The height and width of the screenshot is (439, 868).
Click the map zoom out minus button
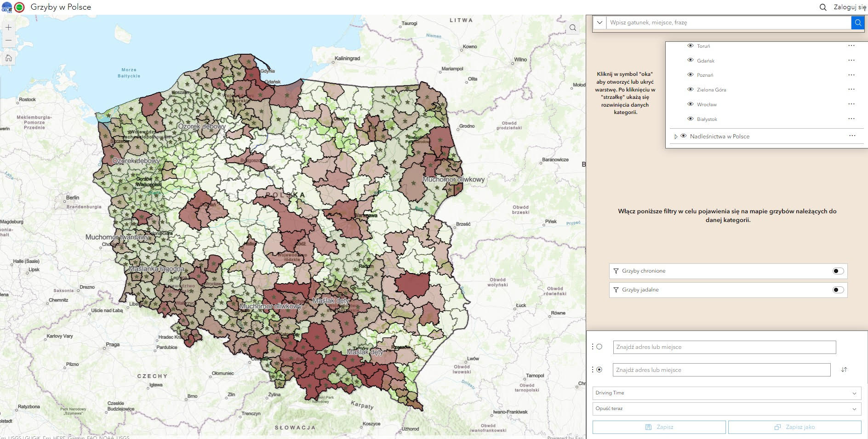click(8, 40)
